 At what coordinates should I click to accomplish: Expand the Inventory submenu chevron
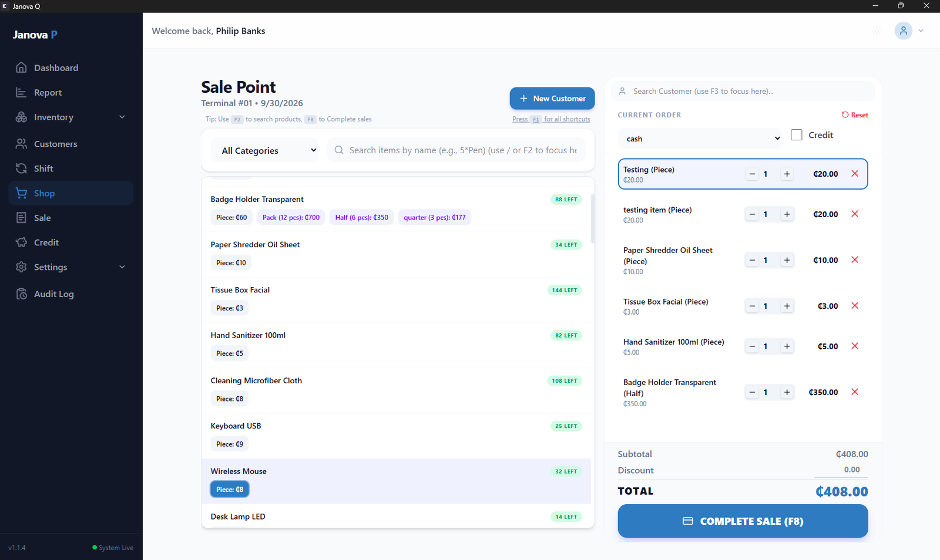point(122,117)
